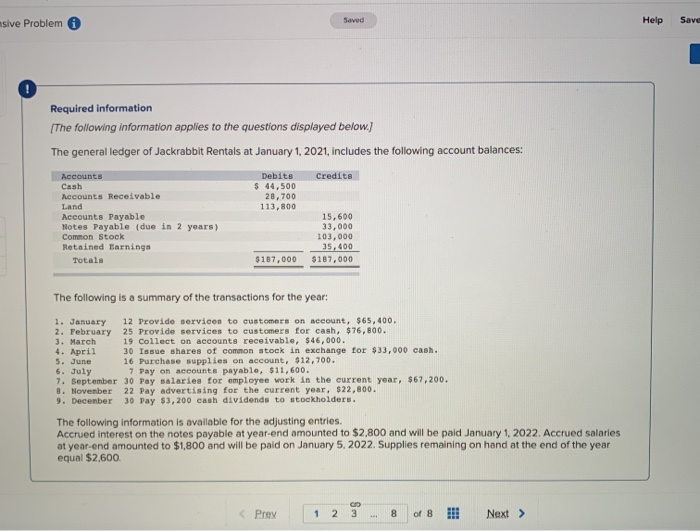This screenshot has height=531, width=700.
Task: Go to the Next question
Action: [497, 514]
